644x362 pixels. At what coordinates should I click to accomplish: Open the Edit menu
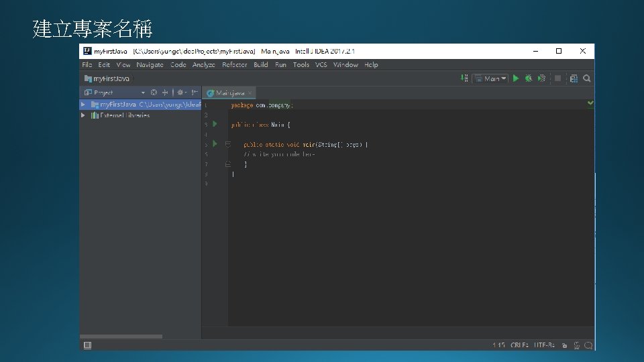click(x=104, y=65)
